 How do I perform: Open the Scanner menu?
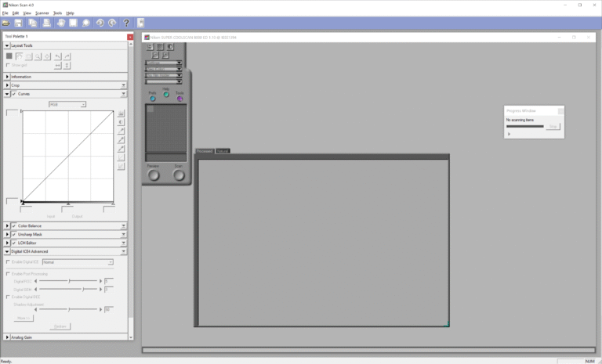point(42,13)
